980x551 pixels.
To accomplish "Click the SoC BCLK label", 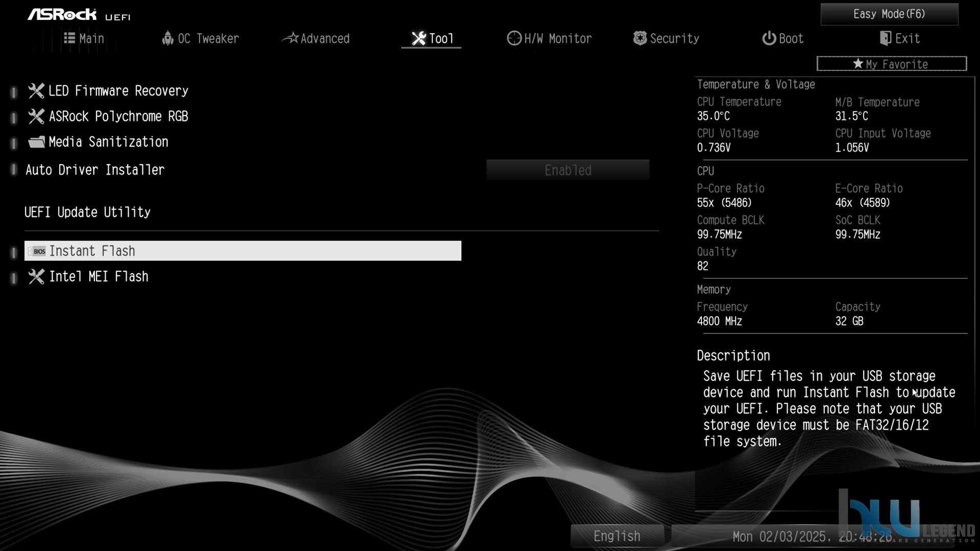I will point(858,220).
